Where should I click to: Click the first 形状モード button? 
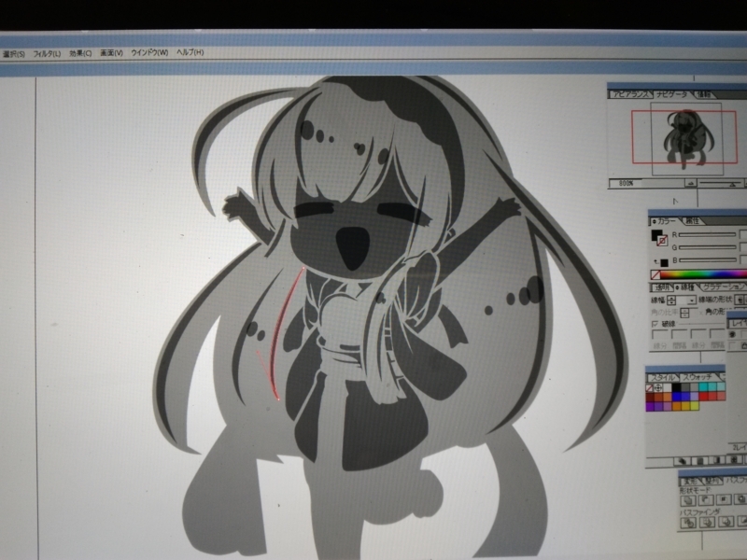[688, 500]
